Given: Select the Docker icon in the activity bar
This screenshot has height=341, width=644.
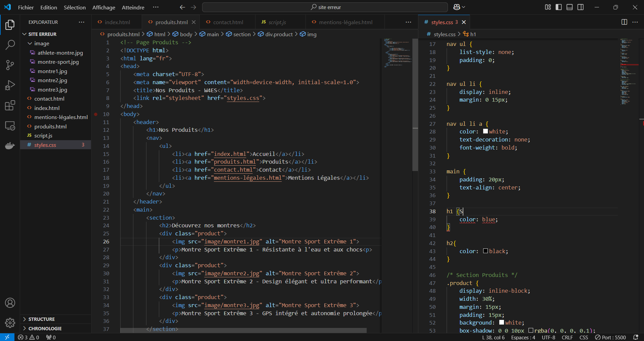Looking at the screenshot, I should [x=10, y=146].
